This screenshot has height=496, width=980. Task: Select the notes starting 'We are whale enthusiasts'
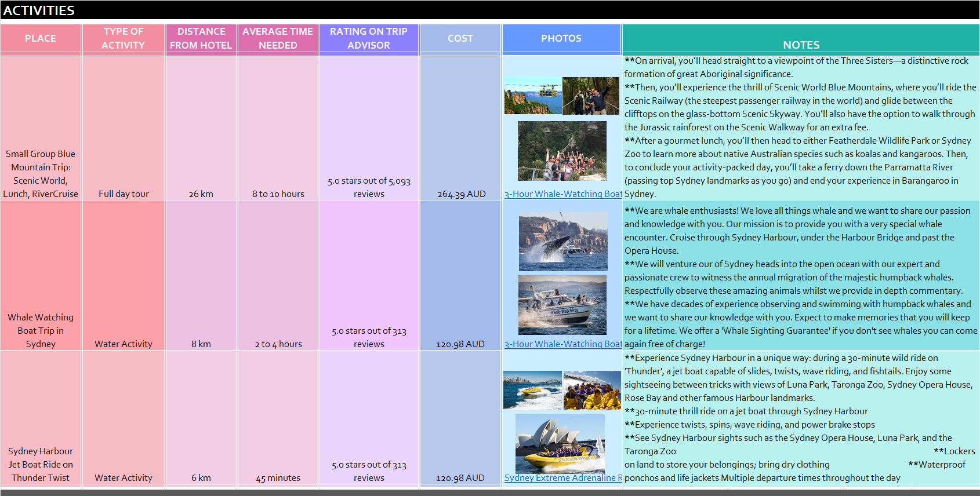[801, 276]
